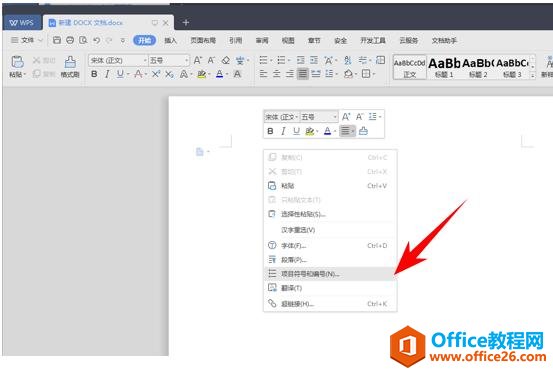Increase font size with ribbon A+ icon
Screen dimensions: 553x374
198,60
